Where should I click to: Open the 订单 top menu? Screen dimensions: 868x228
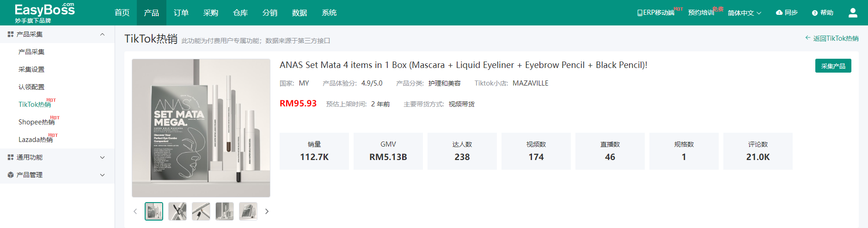pyautogui.click(x=181, y=12)
